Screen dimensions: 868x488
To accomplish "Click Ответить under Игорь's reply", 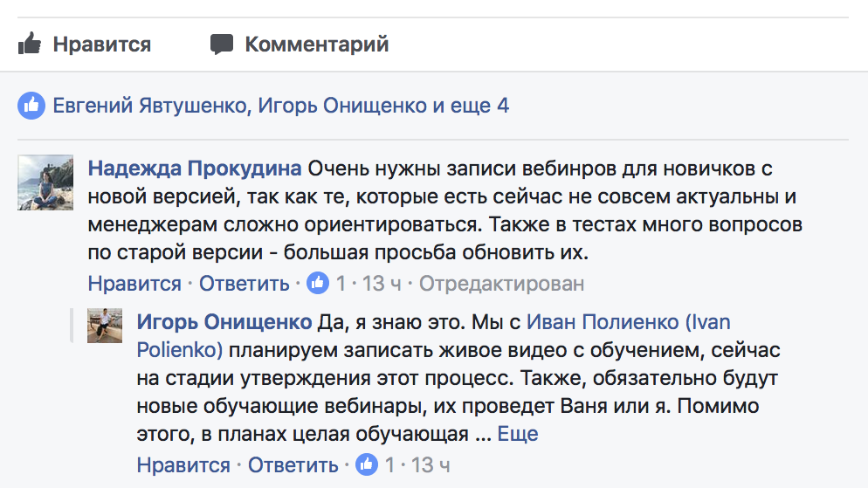I will (x=293, y=464).
